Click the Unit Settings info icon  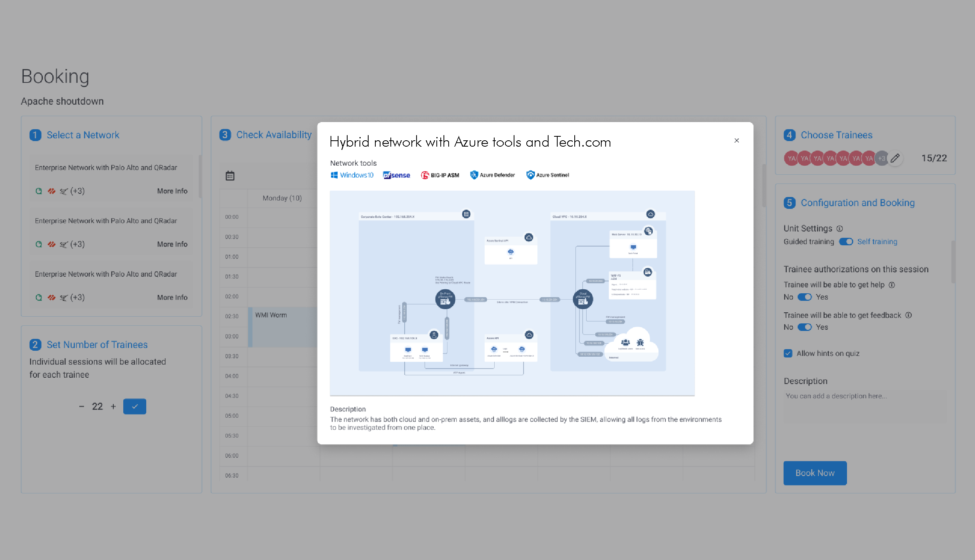[839, 229]
